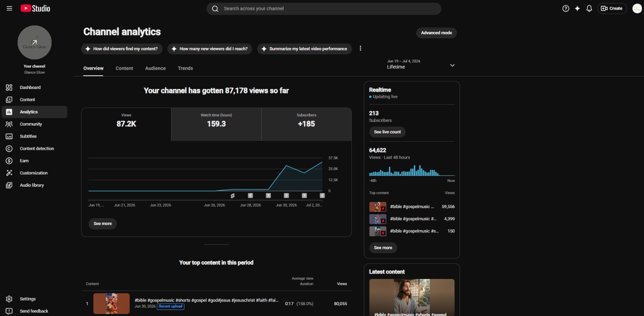Image resolution: width=644 pixels, height=316 pixels.
Task: Click the YouTube Studio logo
Action: (x=35, y=8)
